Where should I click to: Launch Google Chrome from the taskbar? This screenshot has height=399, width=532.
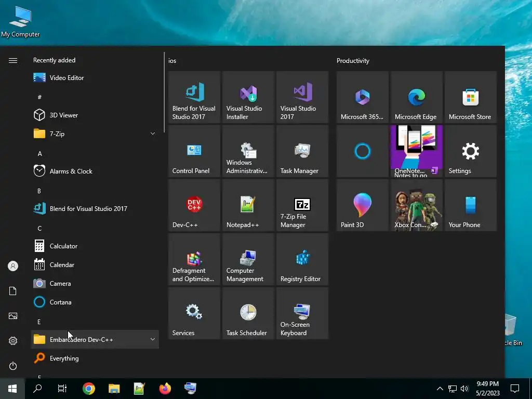[88, 389]
